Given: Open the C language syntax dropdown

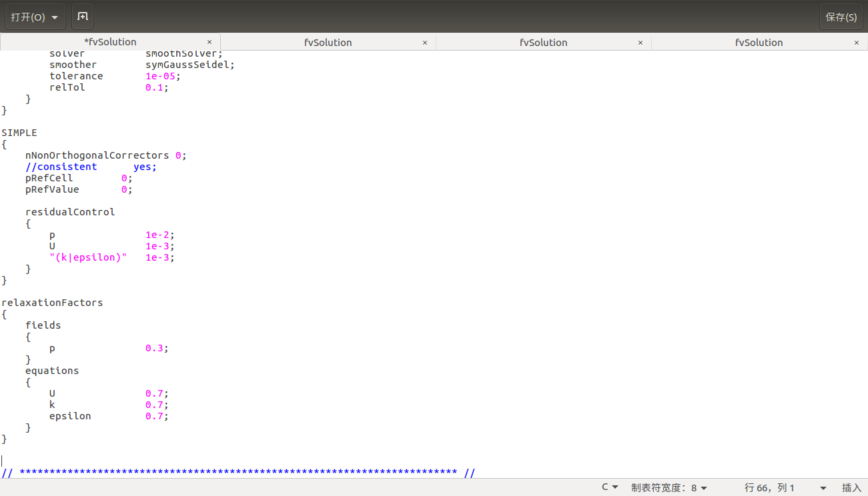Looking at the screenshot, I should click(x=610, y=487).
